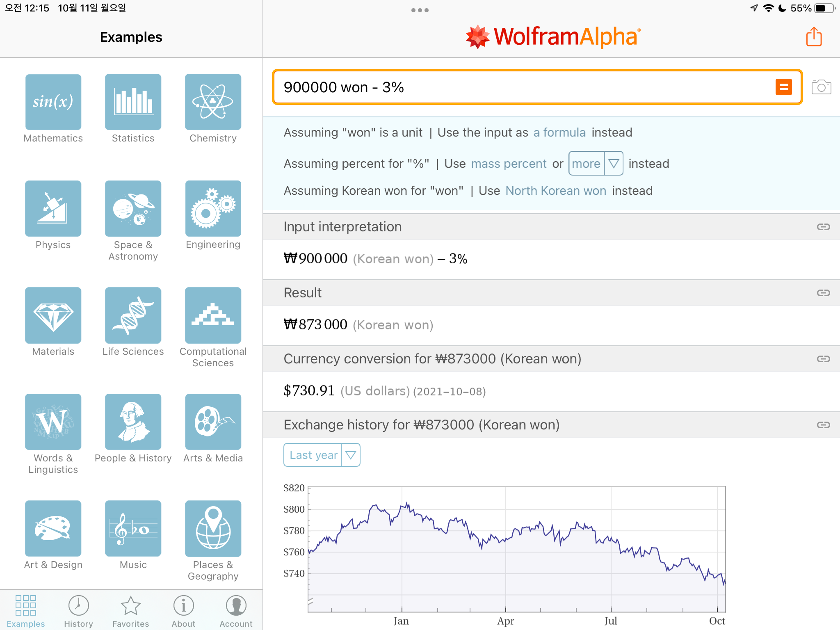Tap the orange button in query field
The image size is (840, 630).
pos(783,87)
